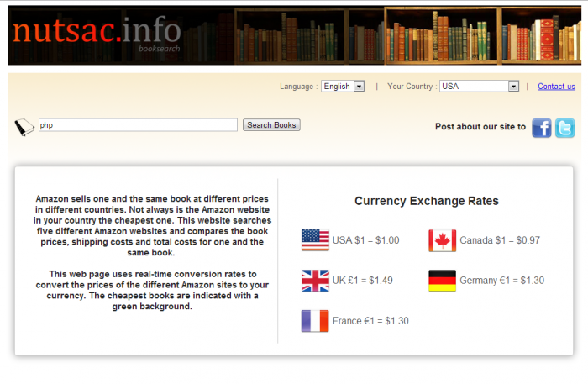Viewport: 588px width, 384px height.
Task: Click the Facebook share icon
Action: [542, 128]
